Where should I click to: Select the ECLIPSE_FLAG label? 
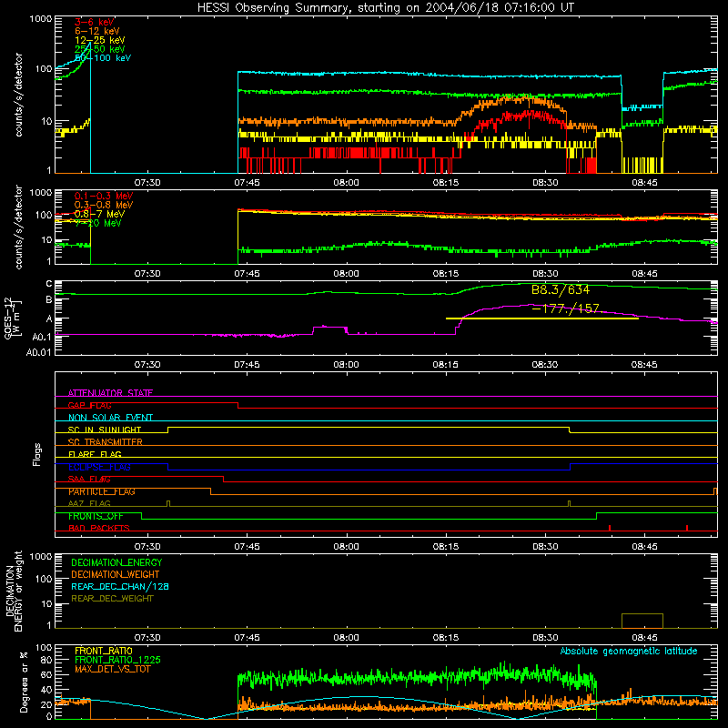click(99, 468)
